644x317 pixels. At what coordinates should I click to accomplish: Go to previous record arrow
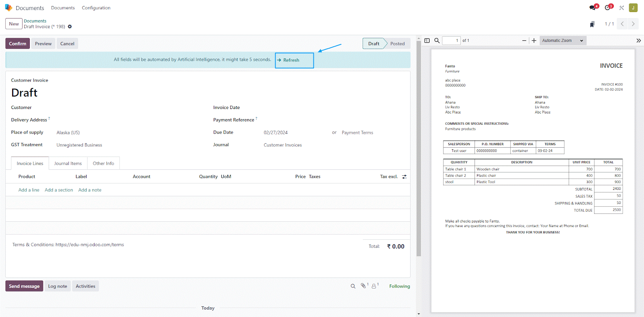tap(622, 24)
